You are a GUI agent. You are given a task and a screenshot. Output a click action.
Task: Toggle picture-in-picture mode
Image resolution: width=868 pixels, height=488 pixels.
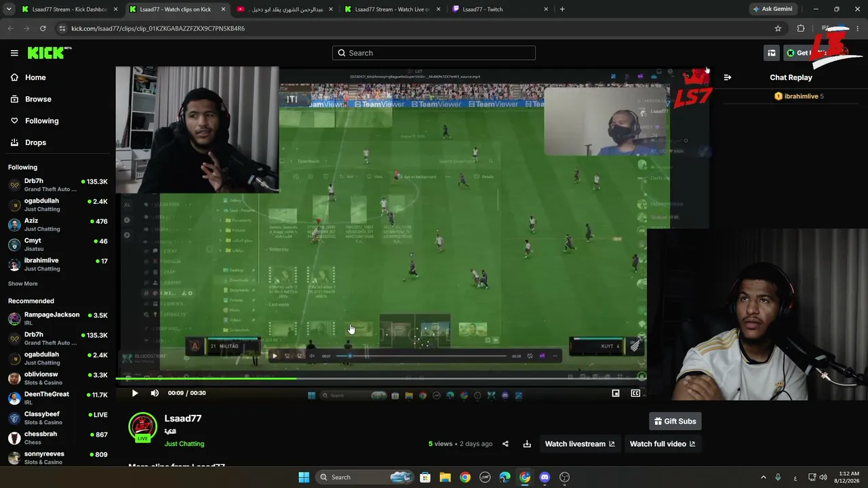[x=616, y=393]
